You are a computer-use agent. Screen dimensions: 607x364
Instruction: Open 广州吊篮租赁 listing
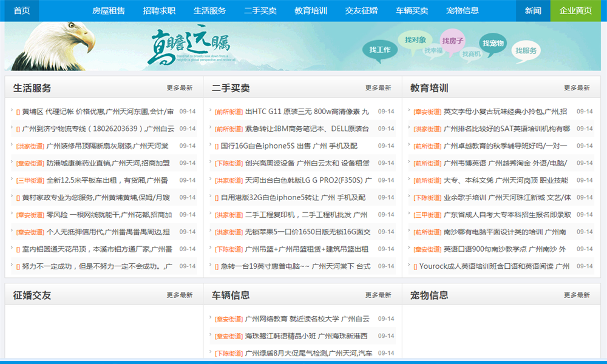(307, 249)
